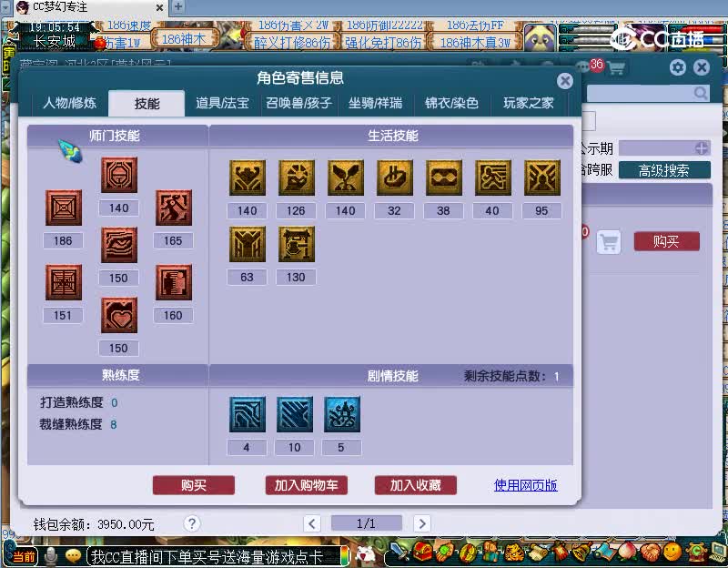Open the 坐骑/祥瑞 tab
This screenshot has width=728, height=568.
376,103
